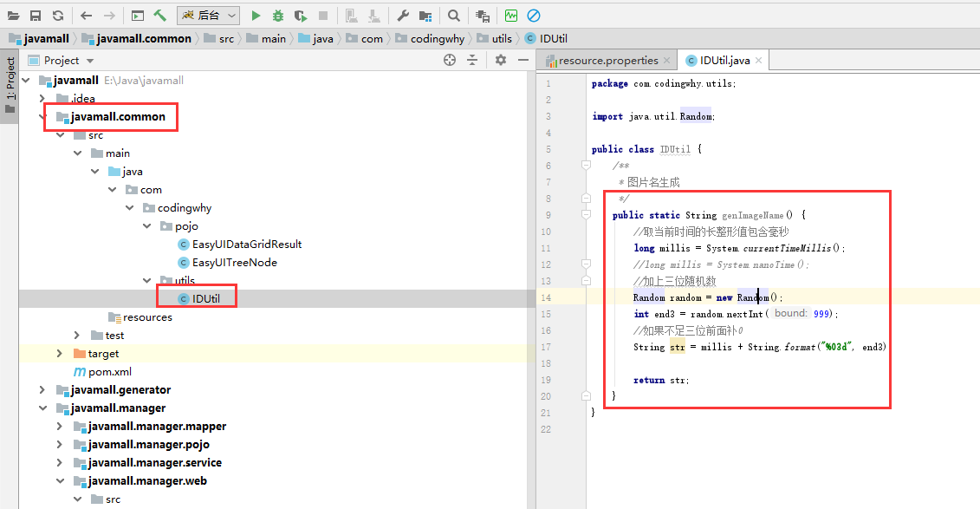Switch to the resource.properties tab
Viewport: 980px width, 509px height.
point(608,61)
